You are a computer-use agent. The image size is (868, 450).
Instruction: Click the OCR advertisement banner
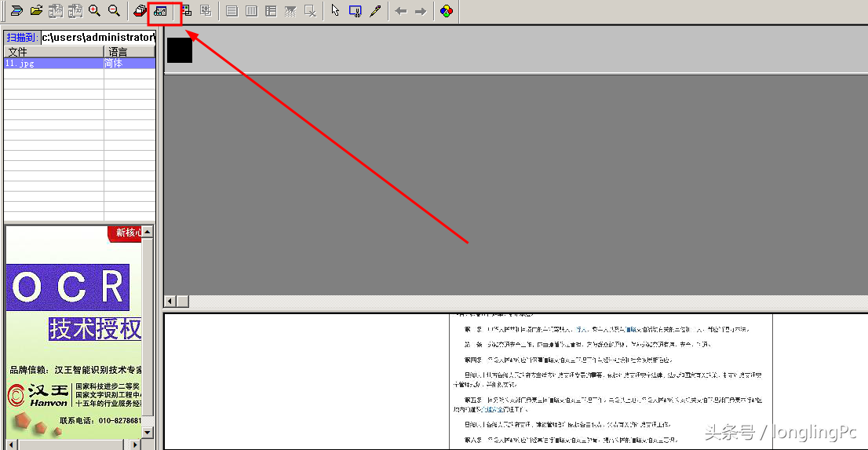67,287
